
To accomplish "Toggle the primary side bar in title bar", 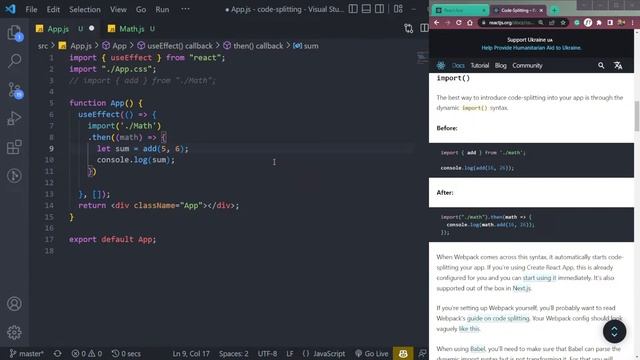I will pos(353,9).
